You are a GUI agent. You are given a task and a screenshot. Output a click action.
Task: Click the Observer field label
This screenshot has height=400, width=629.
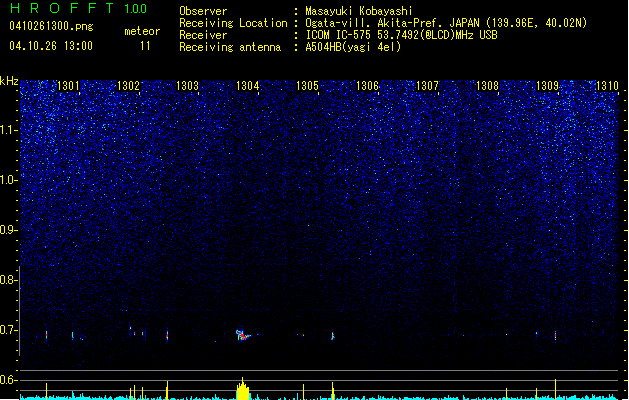click(203, 11)
